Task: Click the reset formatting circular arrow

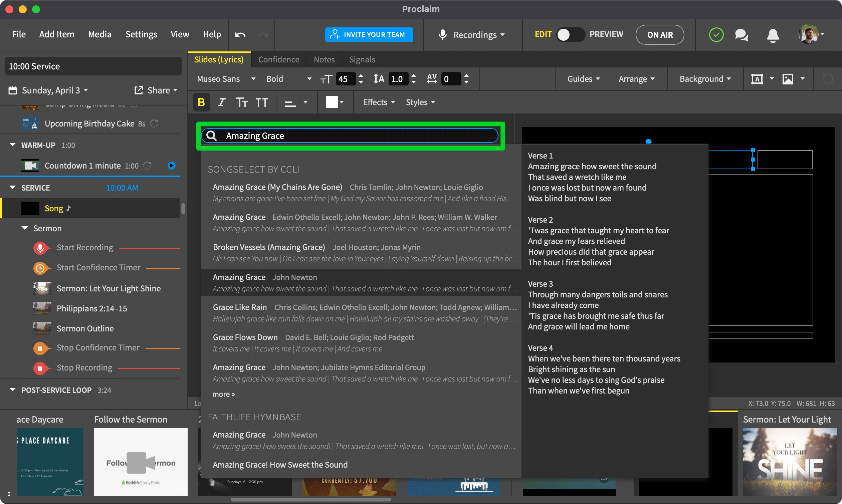Action: point(828,79)
